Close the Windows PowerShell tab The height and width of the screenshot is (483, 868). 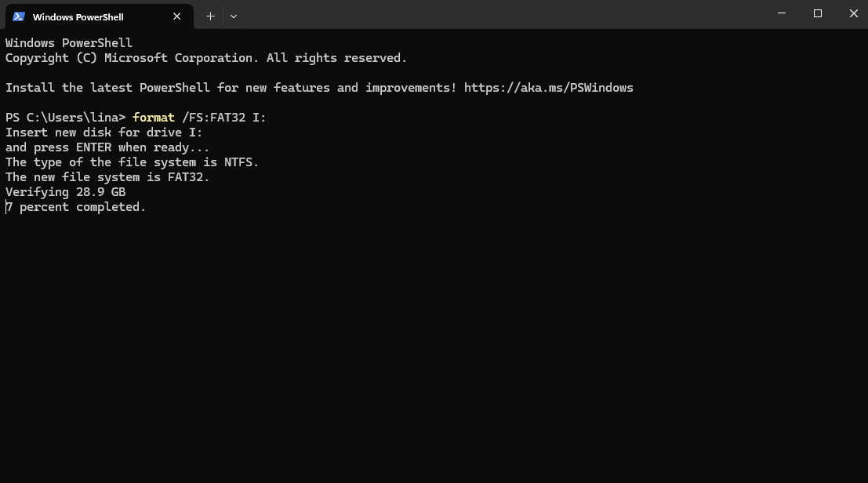pos(177,16)
